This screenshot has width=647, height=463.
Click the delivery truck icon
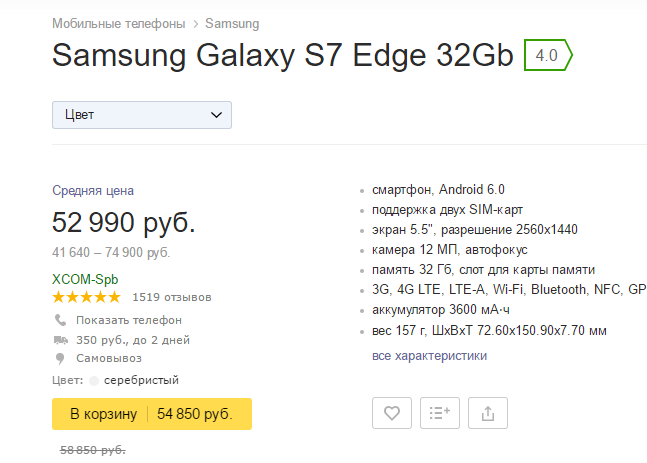point(61,340)
